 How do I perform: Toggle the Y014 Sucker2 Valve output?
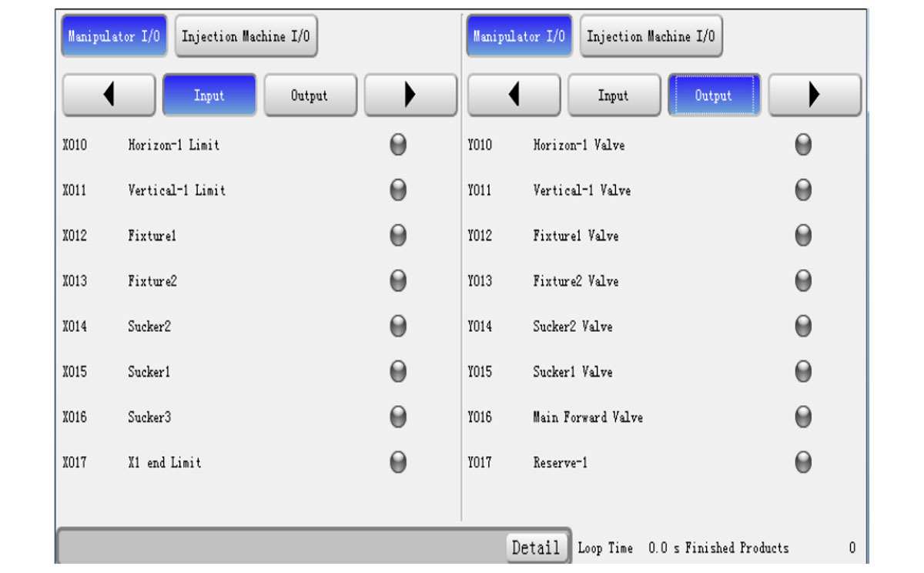803,327
